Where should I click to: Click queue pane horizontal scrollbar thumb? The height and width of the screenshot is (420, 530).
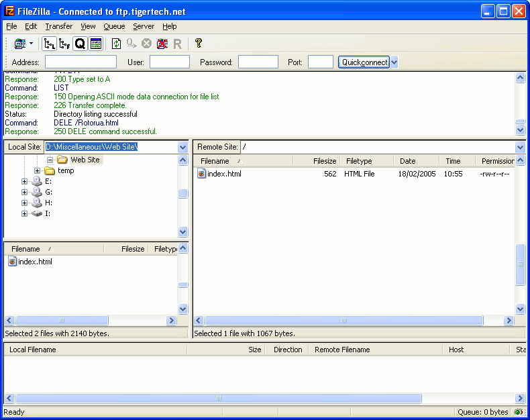219,398
